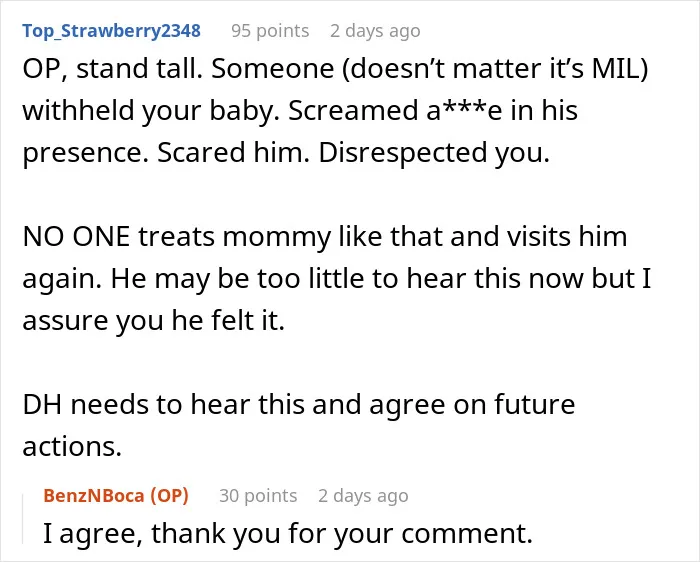The width and height of the screenshot is (700, 562).
Task: Click the 30 points score label
Action: click(x=258, y=495)
